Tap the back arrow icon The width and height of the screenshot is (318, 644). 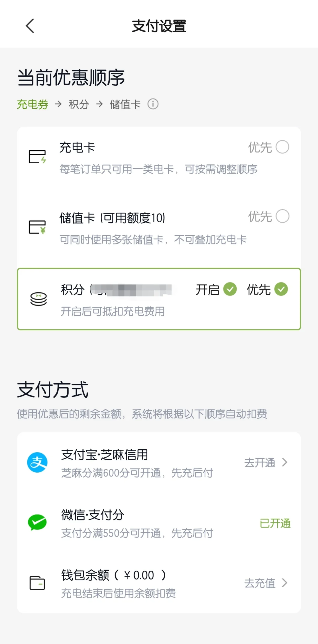click(30, 26)
